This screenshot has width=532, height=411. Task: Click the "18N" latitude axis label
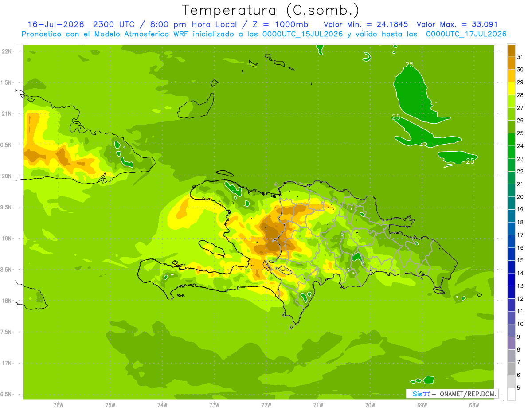pos(7,301)
